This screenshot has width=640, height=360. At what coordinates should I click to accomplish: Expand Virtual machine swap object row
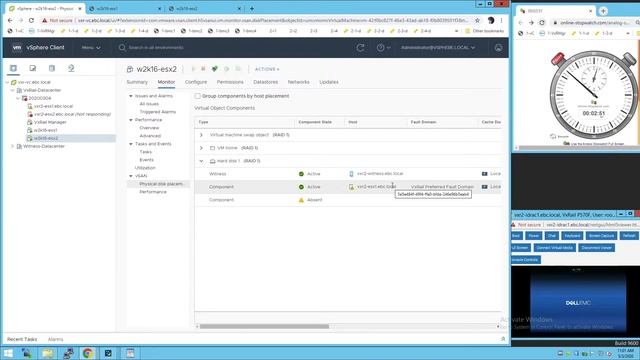(201, 135)
